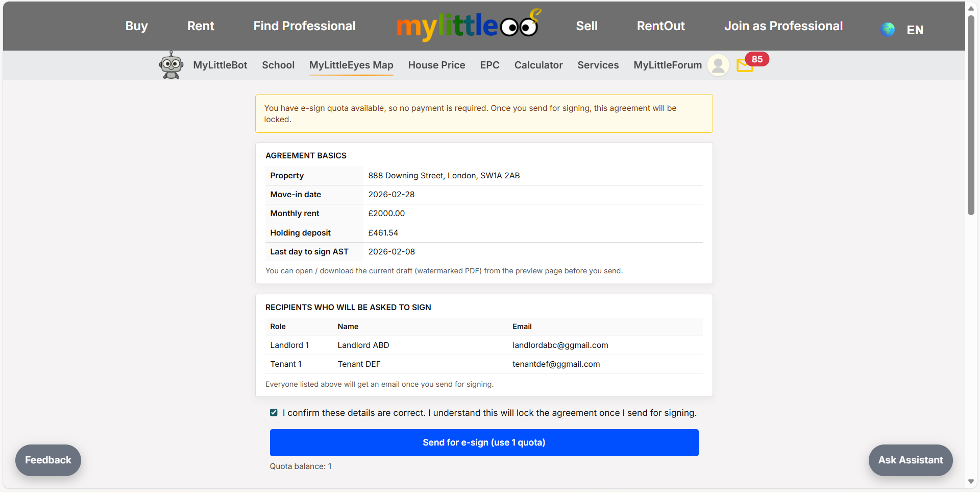The image size is (980, 492).
Task: Click the scrollbar down arrow
Action: pyautogui.click(x=971, y=482)
